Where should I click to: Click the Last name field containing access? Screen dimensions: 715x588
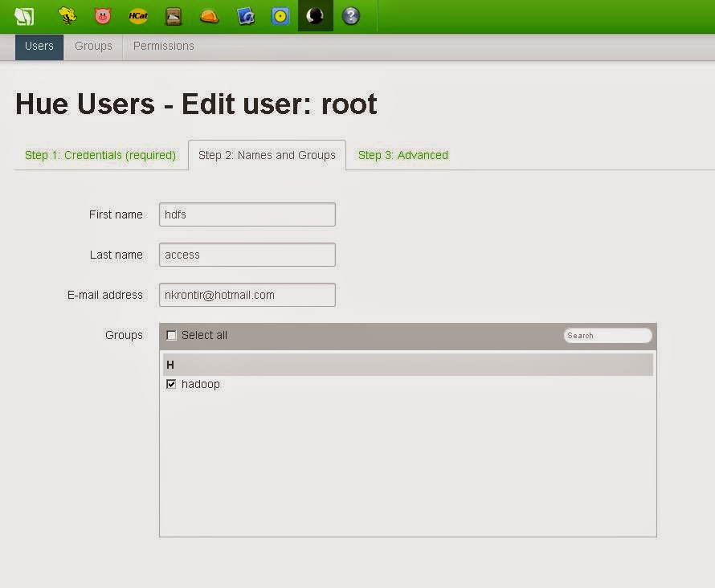coord(247,255)
